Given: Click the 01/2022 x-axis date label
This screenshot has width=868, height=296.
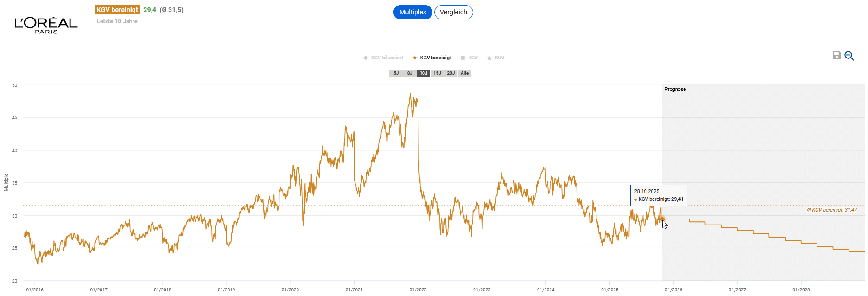Looking at the screenshot, I should pos(418,290).
